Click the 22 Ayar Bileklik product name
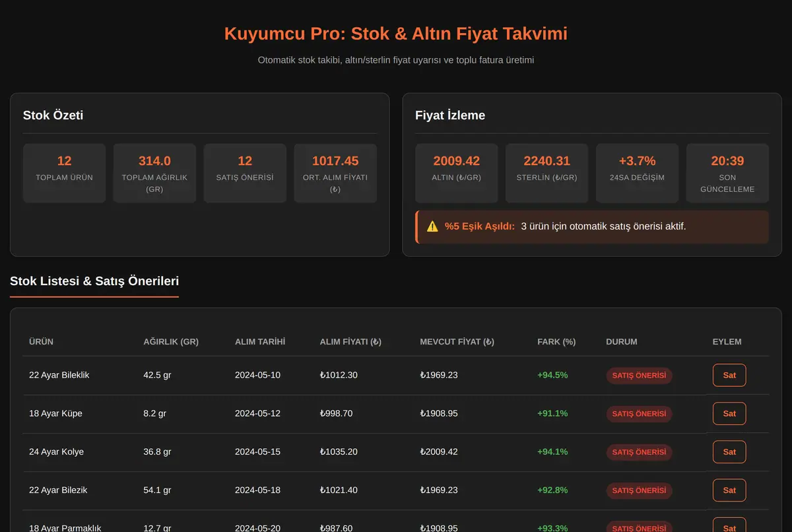Image resolution: width=792 pixels, height=532 pixels. pyautogui.click(x=59, y=375)
